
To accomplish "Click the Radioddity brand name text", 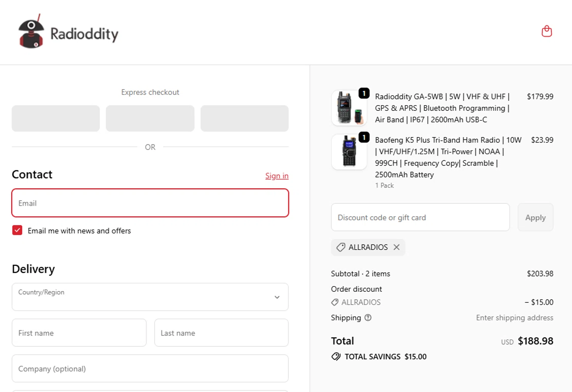I will pyautogui.click(x=84, y=34).
